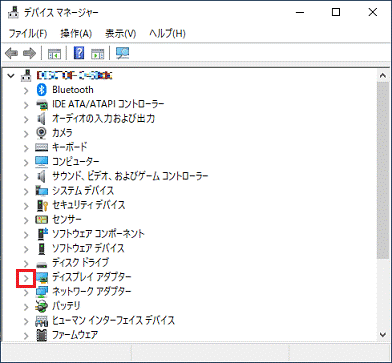Click the Bluetooth category icon

[x=41, y=90]
